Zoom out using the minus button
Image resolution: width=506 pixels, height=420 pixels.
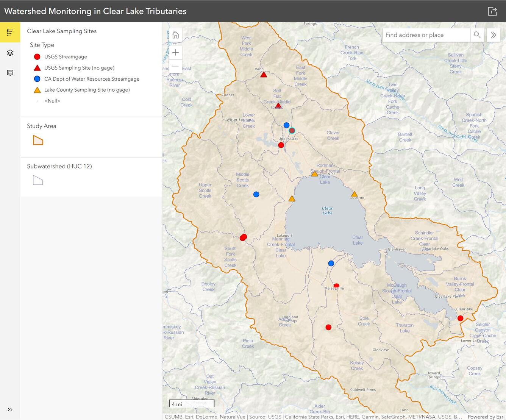175,66
